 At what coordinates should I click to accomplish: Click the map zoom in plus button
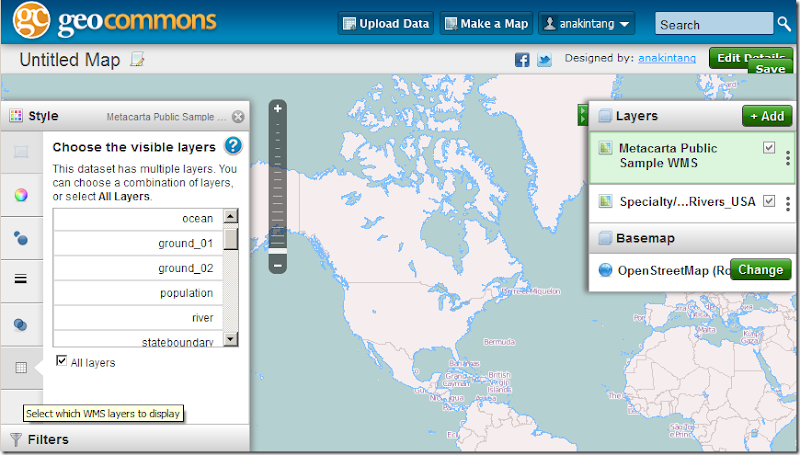coord(278,108)
